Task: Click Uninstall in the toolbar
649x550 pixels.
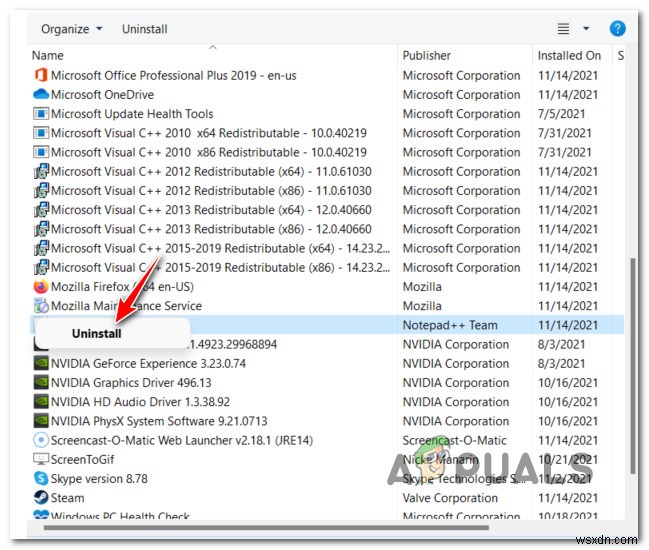Action: (x=144, y=29)
